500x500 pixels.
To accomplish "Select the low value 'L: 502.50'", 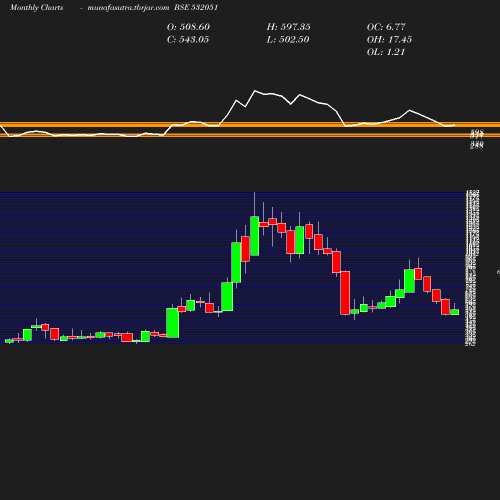I will (288, 40).
